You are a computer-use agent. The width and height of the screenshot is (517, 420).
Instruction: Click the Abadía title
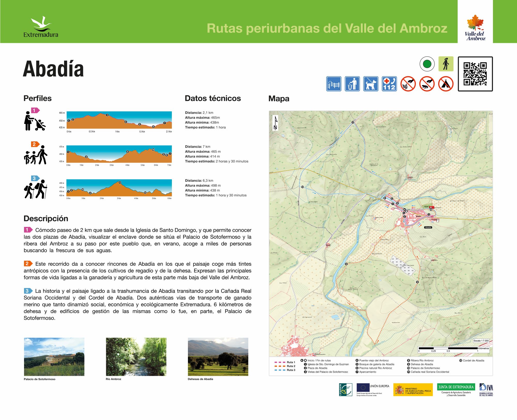pos(53,69)
